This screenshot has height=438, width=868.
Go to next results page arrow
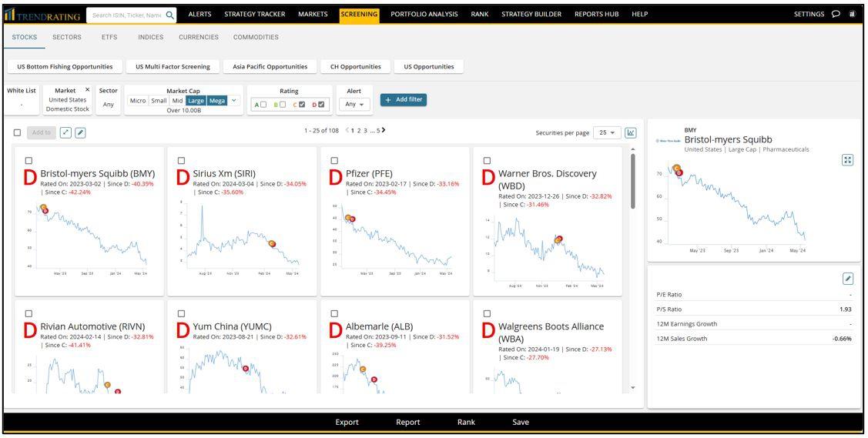[384, 131]
